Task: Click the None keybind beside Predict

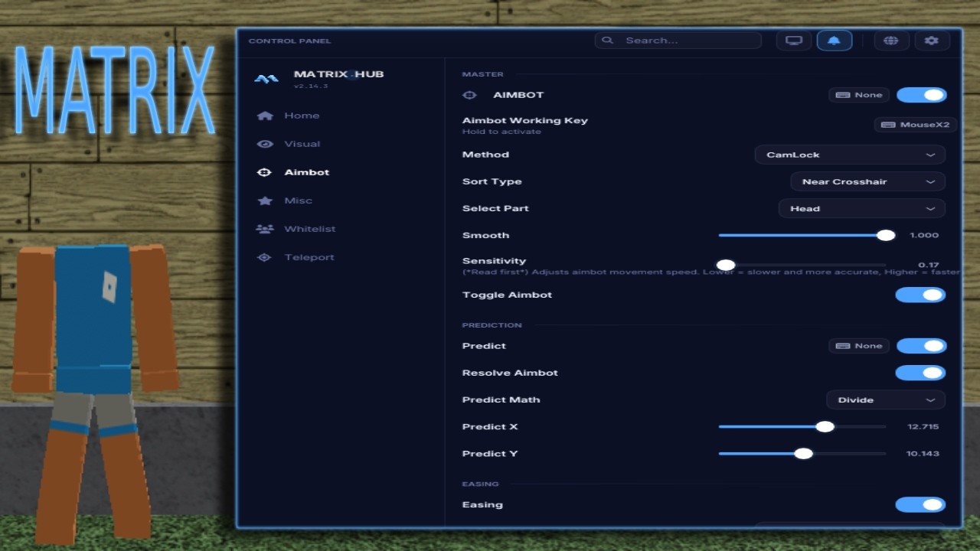Action: (859, 346)
